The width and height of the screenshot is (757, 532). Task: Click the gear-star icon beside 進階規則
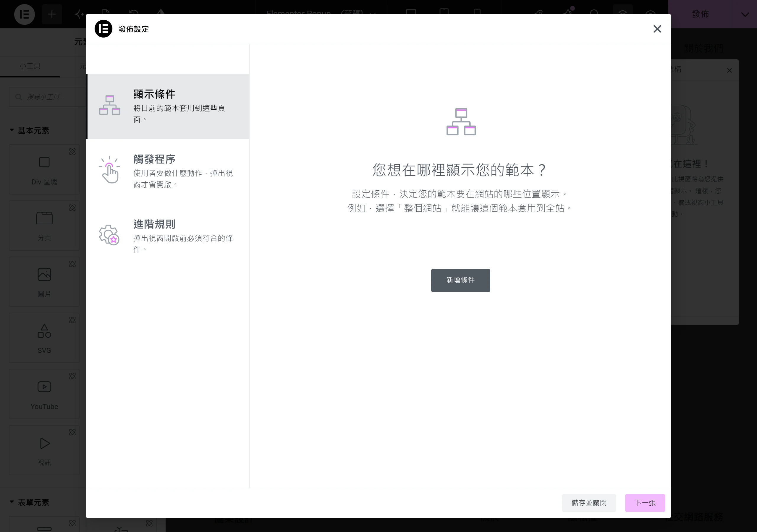click(x=109, y=235)
